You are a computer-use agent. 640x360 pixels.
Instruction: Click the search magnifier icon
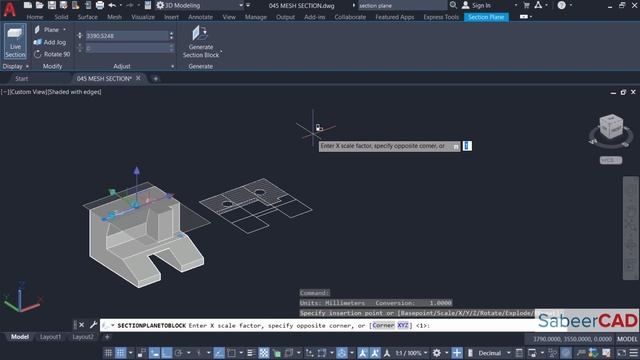[x=453, y=5]
